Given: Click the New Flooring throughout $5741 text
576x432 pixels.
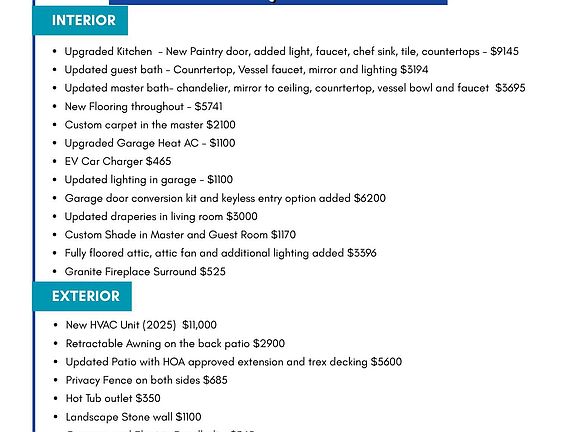Looking at the screenshot, I should click(143, 107).
